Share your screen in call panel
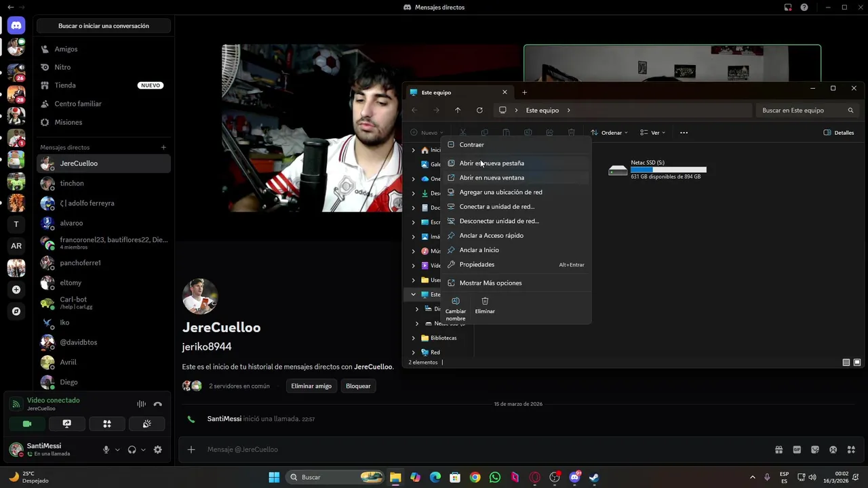Screen dimensions: 868x488 [66, 424]
